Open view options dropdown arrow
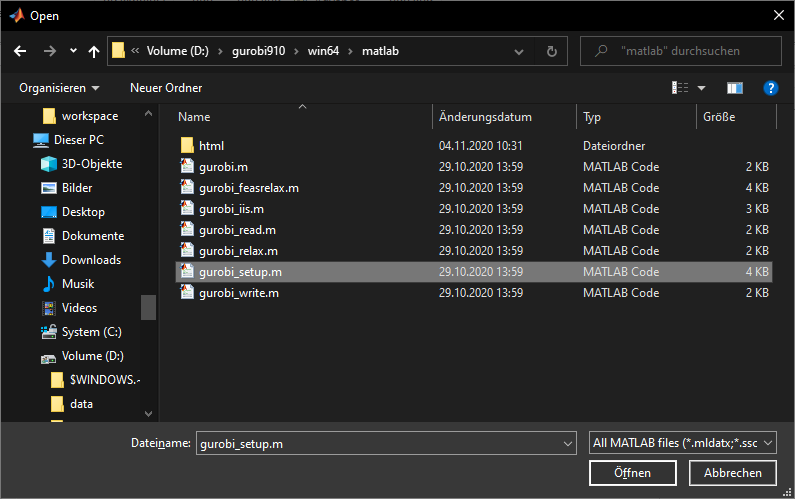 pyautogui.click(x=701, y=88)
